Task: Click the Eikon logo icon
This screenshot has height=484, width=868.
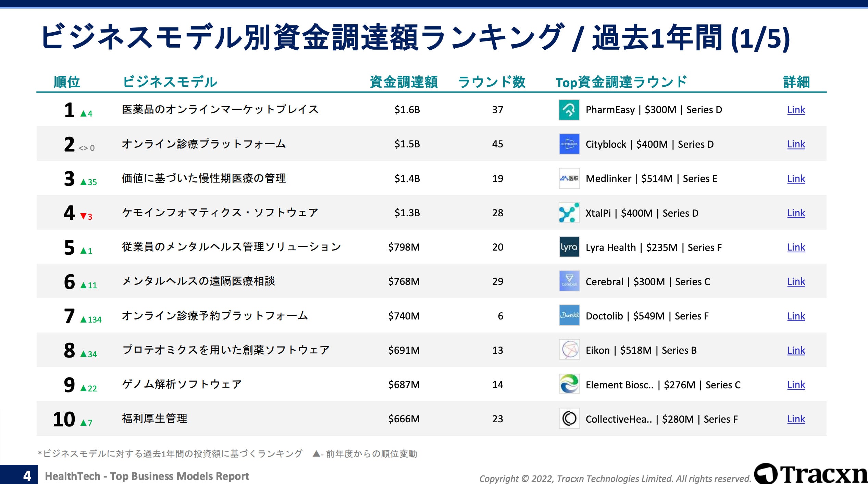Action: tap(569, 350)
